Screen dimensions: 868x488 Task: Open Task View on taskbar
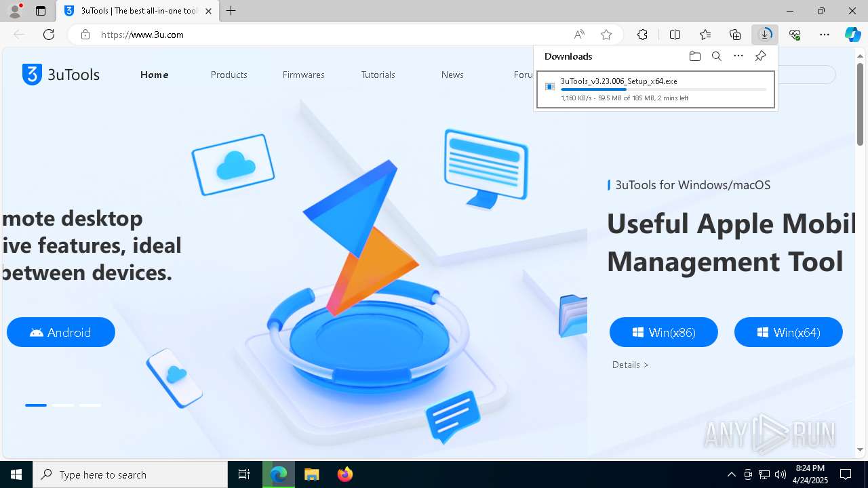[244, 474]
